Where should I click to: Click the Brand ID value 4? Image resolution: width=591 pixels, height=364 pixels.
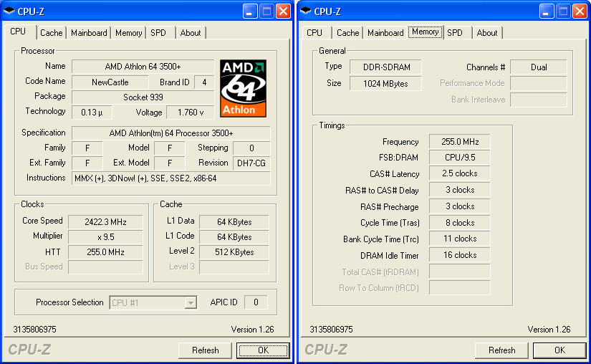click(x=204, y=82)
